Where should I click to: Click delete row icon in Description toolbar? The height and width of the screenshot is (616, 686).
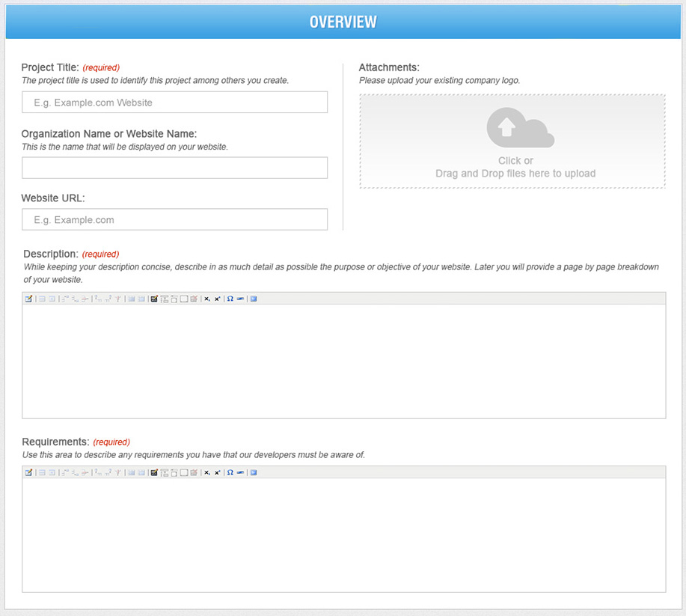tap(85, 299)
